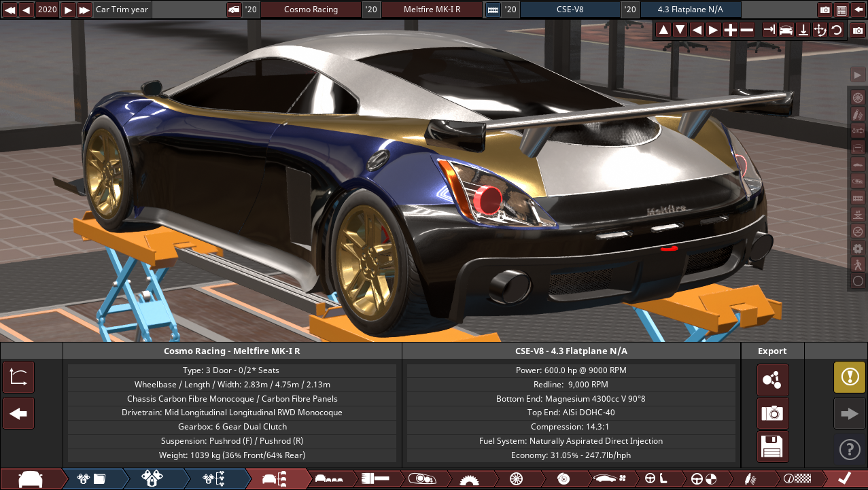The height and width of the screenshot is (490, 868).
Task: Toggle the engine-in-car icon in sidebar
Action: pos(858,181)
